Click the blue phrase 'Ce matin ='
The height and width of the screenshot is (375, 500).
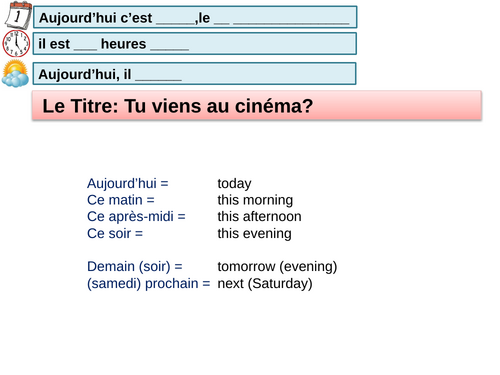coord(121,200)
